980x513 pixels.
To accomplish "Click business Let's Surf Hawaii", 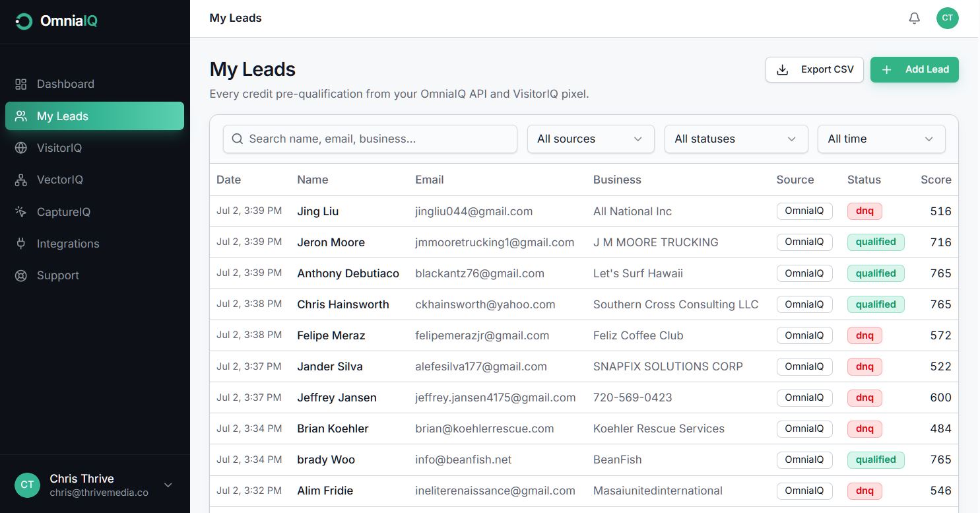I will tap(638, 273).
